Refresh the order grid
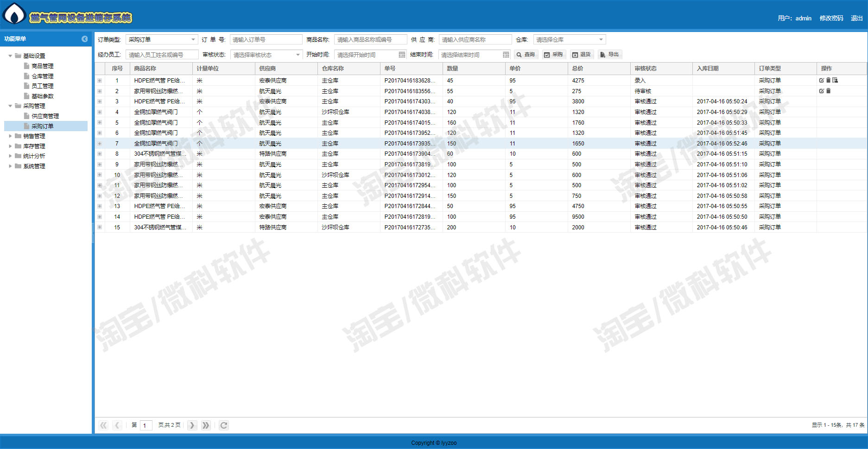The width and height of the screenshot is (868, 449). 224,425
